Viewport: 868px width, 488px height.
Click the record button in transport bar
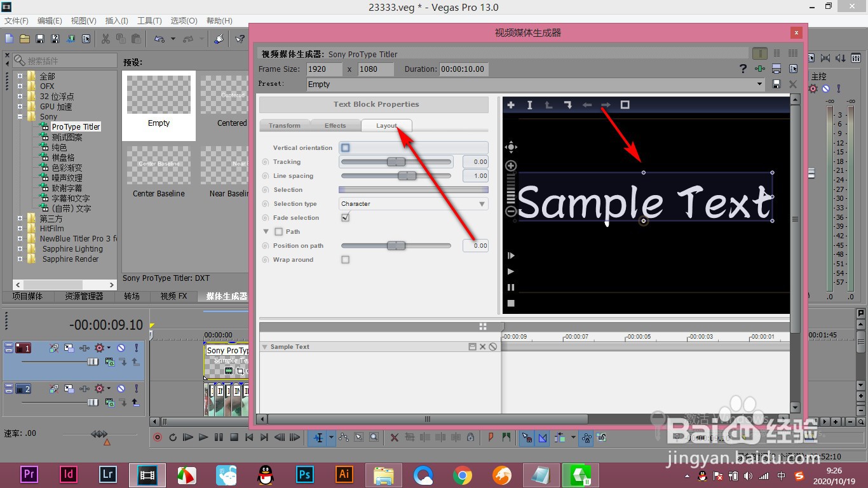pos(158,437)
